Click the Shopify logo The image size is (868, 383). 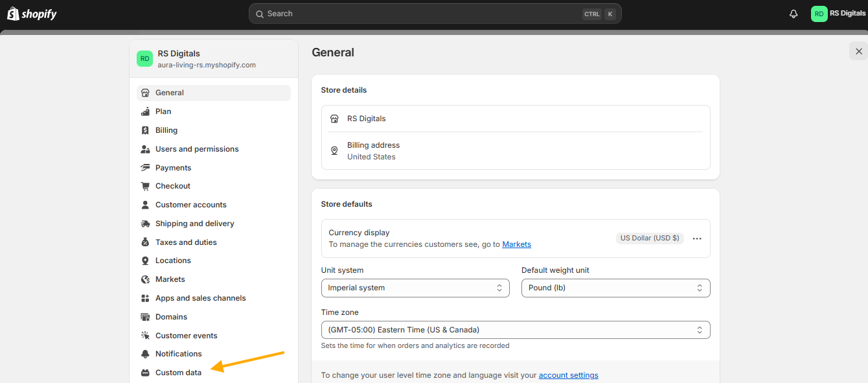[32, 14]
